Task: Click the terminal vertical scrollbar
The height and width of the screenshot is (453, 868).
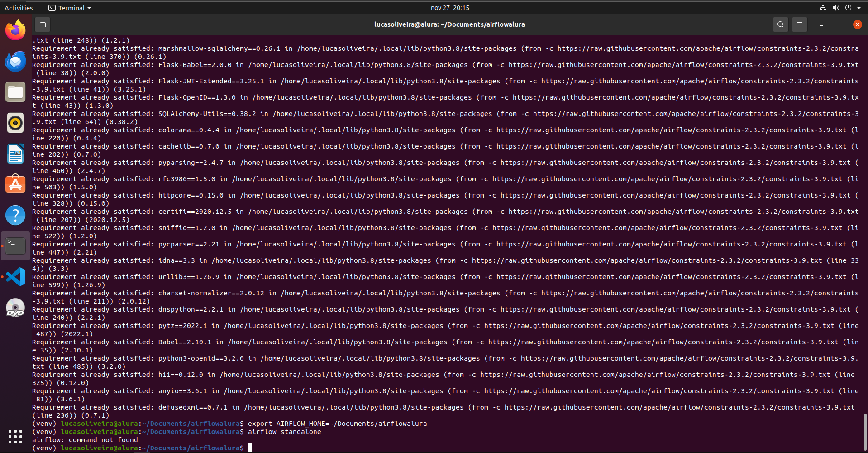Action: point(865,431)
